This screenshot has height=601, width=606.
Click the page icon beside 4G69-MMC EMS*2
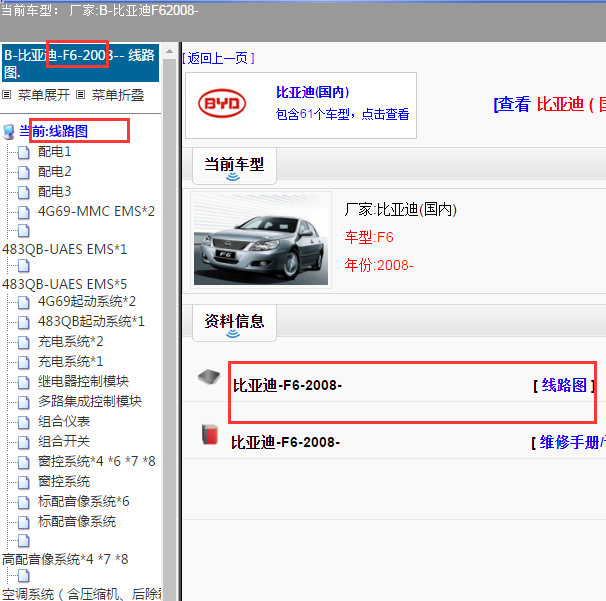(24, 212)
